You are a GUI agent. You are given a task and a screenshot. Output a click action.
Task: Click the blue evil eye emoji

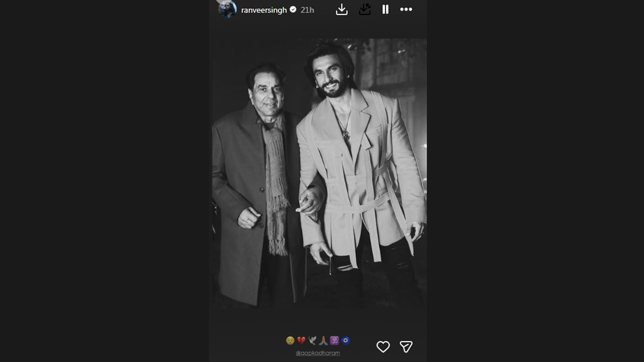pyautogui.click(x=346, y=341)
